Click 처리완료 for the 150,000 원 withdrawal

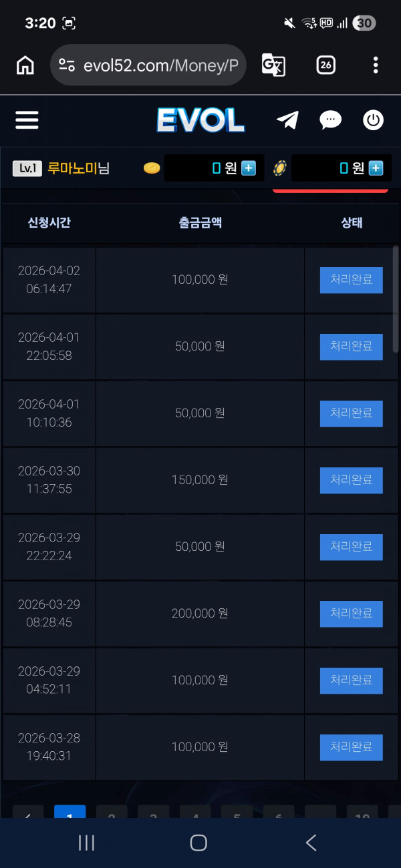(351, 480)
